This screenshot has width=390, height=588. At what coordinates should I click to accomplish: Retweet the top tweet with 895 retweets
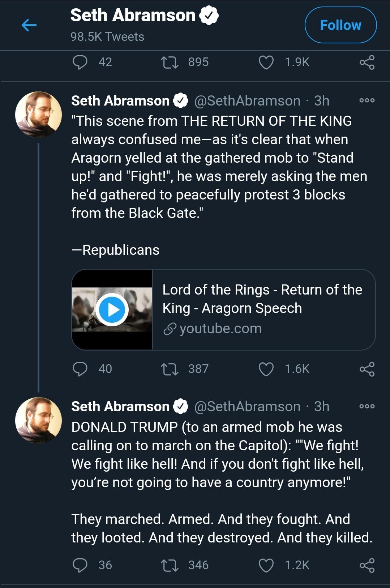(x=169, y=62)
